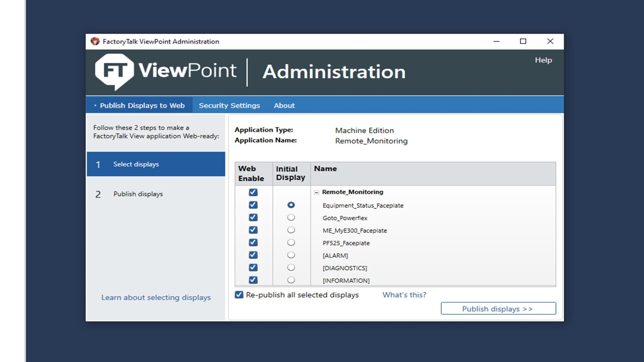Uncheck Web Enable for [INFORMATION]
The height and width of the screenshot is (362, 644).
click(253, 280)
